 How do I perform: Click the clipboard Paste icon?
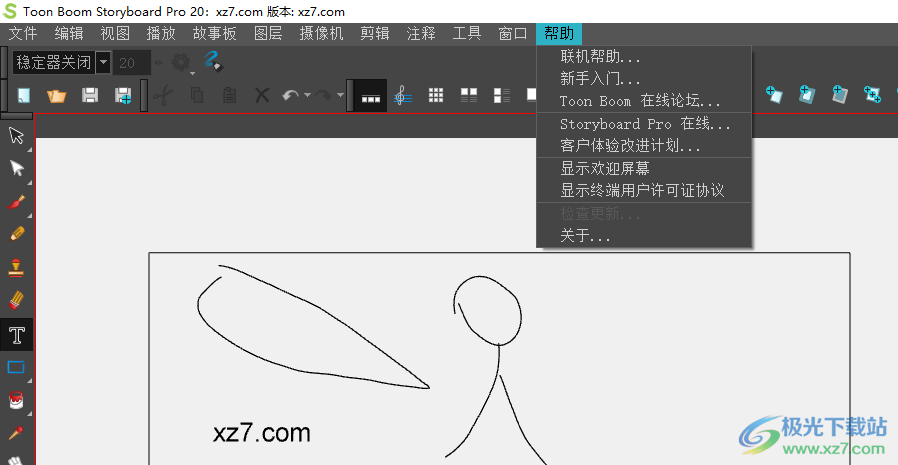pyautogui.click(x=230, y=95)
